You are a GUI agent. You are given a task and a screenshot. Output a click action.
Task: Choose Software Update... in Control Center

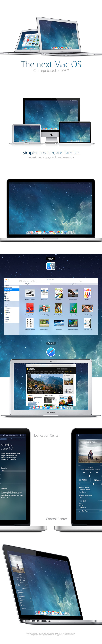[x=85, y=490]
